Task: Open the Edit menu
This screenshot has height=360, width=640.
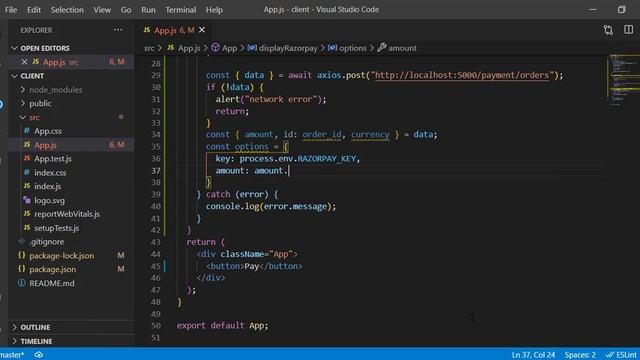Action: click(34, 9)
